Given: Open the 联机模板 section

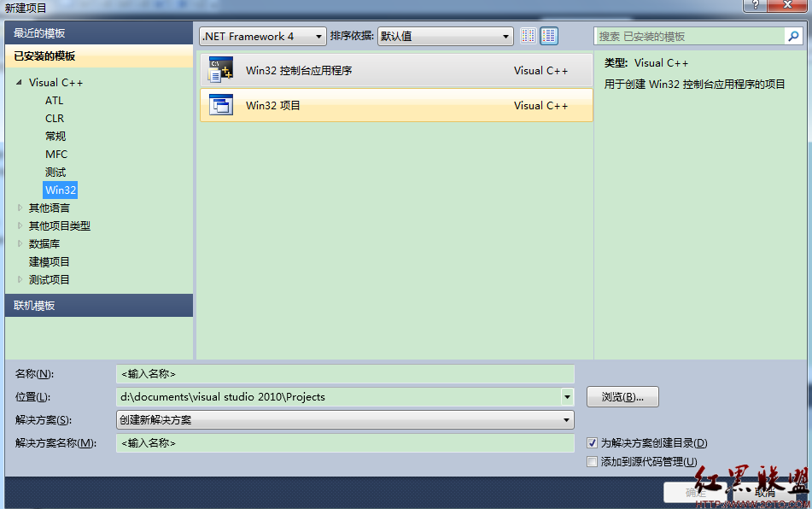Looking at the screenshot, I should coord(99,306).
